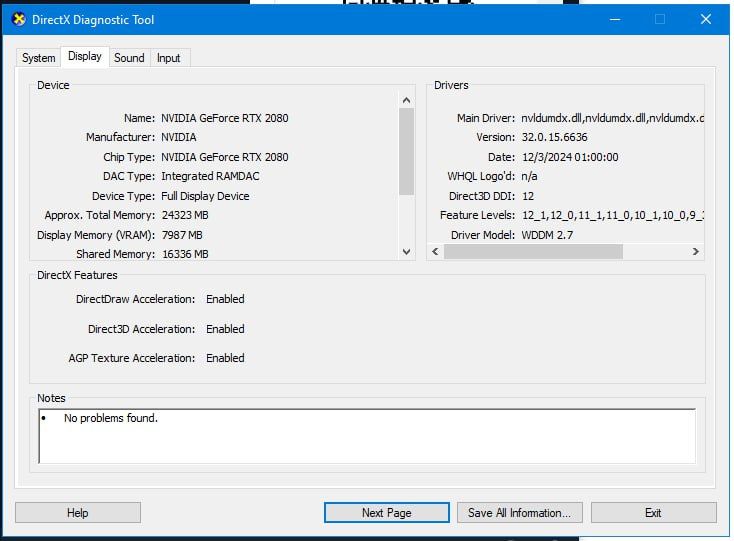The image size is (734, 541).
Task: Click the Driver Model value WDDM 2.7
Action: [x=547, y=235]
